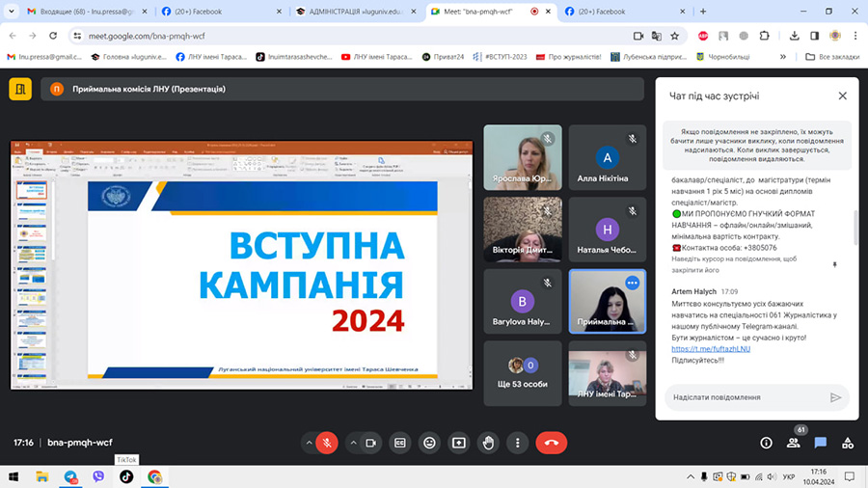868x488 pixels.
Task: Select ЛНУ імені Тар... participant tile
Action: tap(608, 373)
